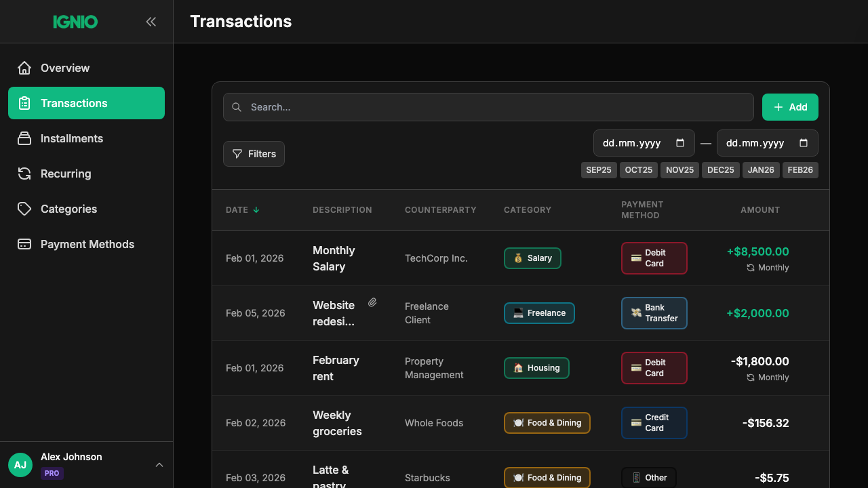The width and height of the screenshot is (868, 488).
Task: Collapse the sidebar with double-chevron icon
Action: coord(151,22)
